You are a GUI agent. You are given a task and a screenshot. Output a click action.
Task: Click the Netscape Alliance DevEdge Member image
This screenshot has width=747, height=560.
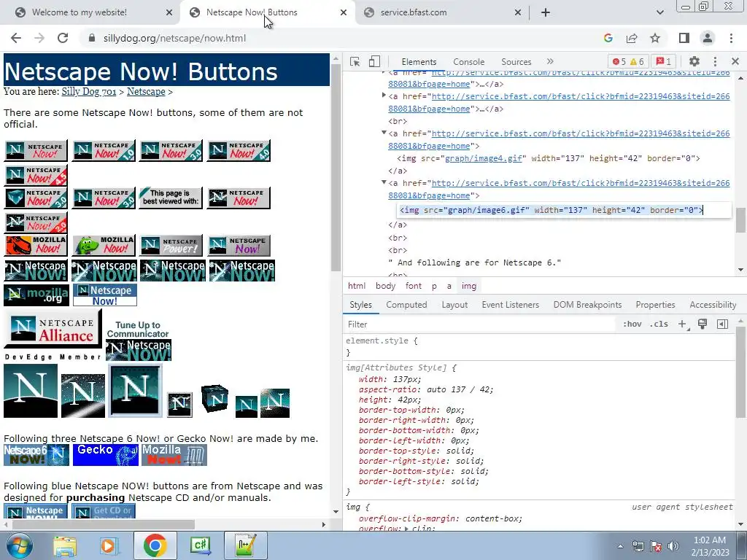pyautogui.click(x=53, y=335)
